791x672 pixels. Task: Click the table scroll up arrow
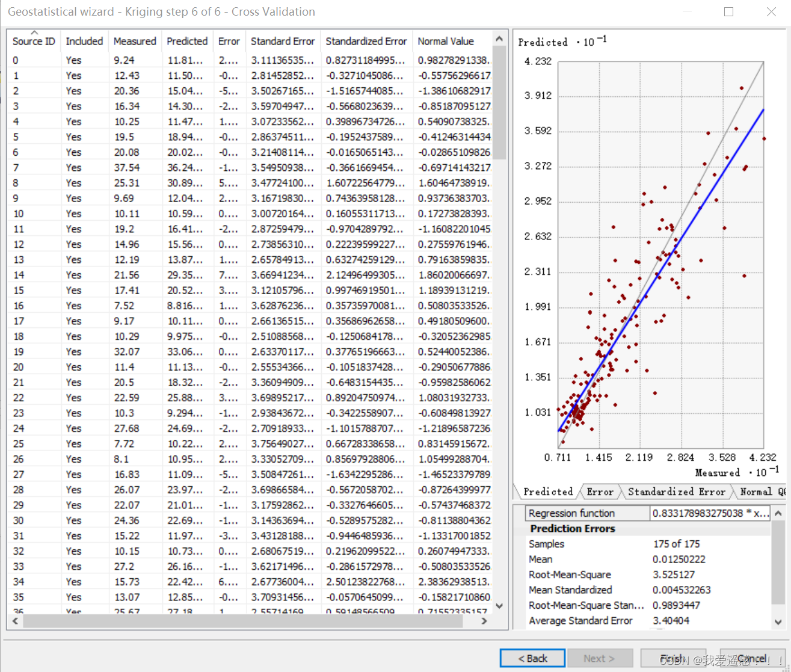(x=499, y=39)
